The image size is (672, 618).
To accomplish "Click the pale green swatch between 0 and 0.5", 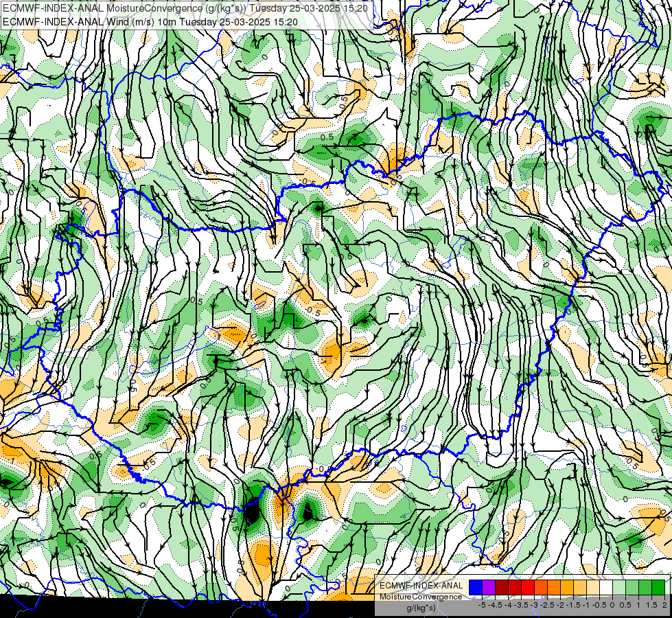I will tap(619, 588).
